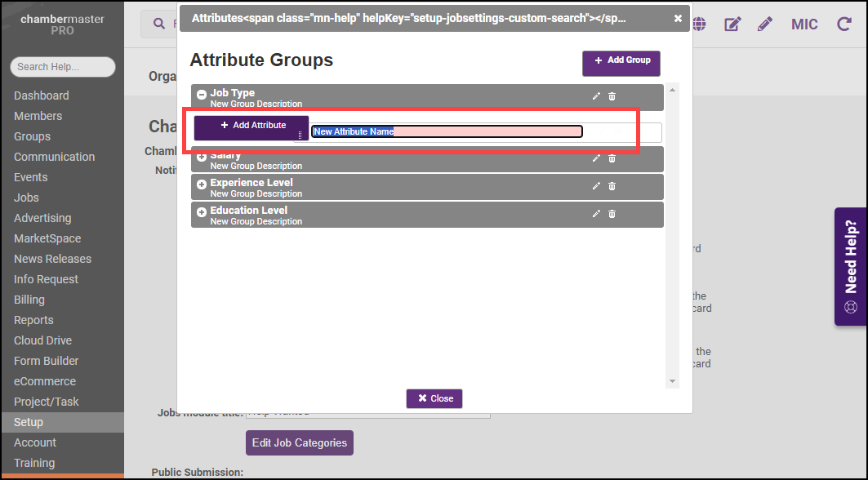868x480 pixels.
Task: Collapse the Job Type group
Action: pos(202,95)
